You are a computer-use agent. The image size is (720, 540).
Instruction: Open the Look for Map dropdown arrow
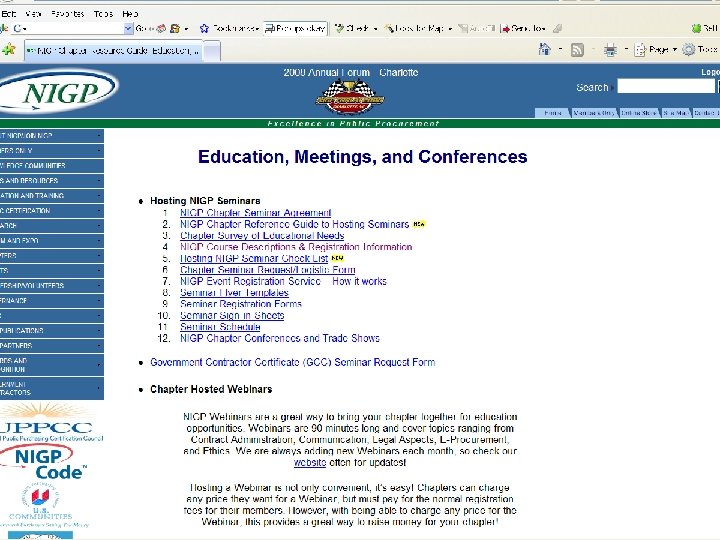pyautogui.click(x=450, y=28)
